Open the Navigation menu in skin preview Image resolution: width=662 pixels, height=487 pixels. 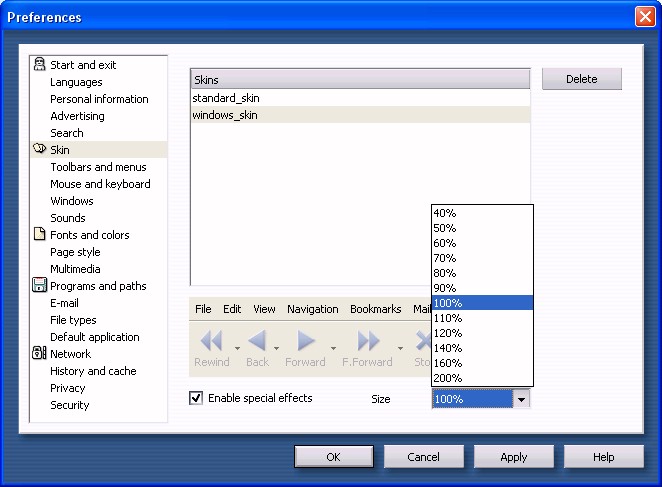(x=312, y=309)
